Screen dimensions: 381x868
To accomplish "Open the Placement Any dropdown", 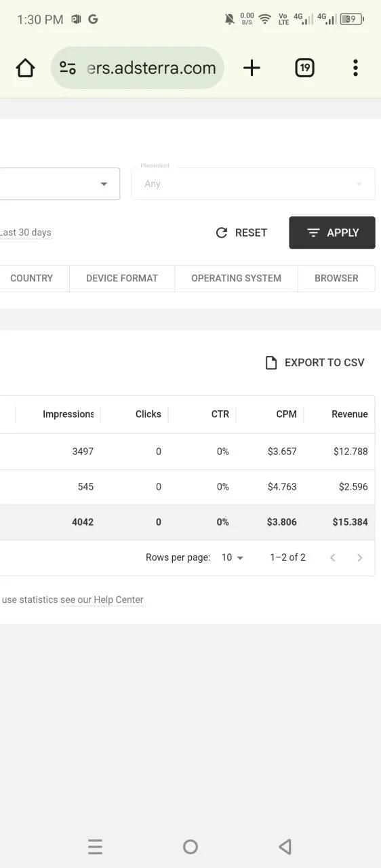I will click(x=253, y=184).
